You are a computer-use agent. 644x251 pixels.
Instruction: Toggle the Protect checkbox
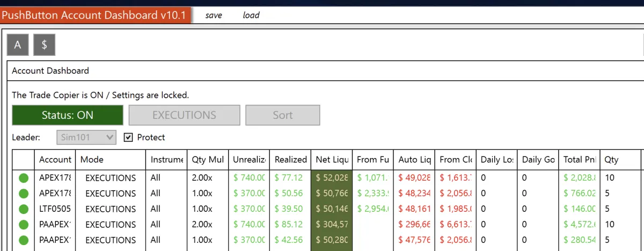coord(128,138)
